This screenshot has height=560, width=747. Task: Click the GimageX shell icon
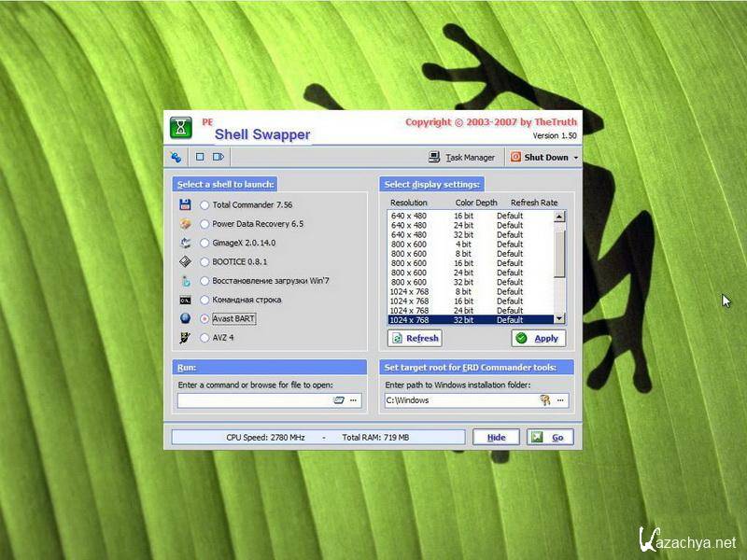pyautogui.click(x=185, y=243)
